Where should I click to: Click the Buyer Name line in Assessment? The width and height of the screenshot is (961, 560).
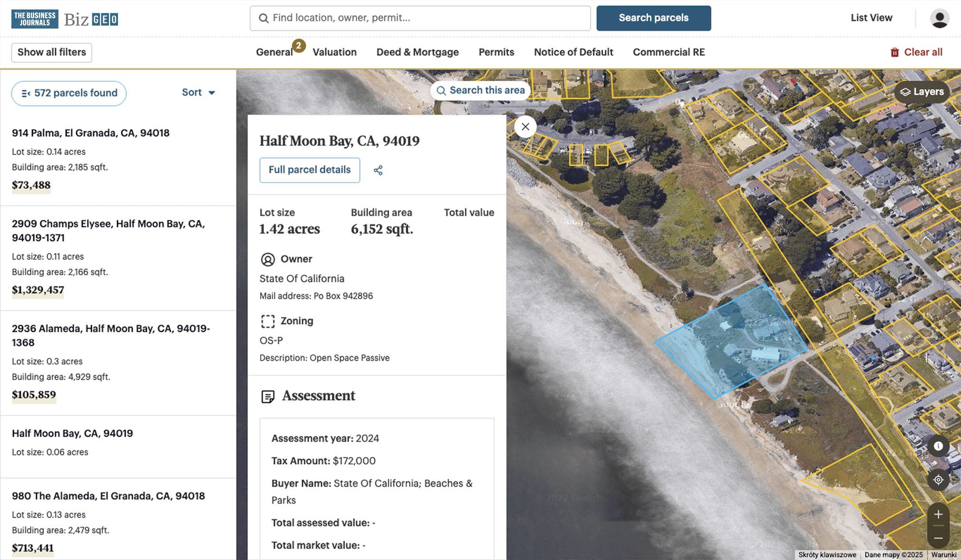pyautogui.click(x=372, y=492)
